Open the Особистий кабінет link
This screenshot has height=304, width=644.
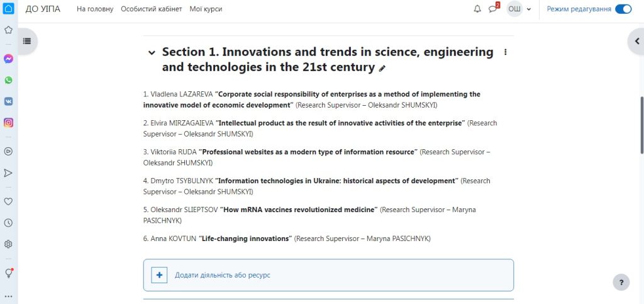click(x=151, y=9)
